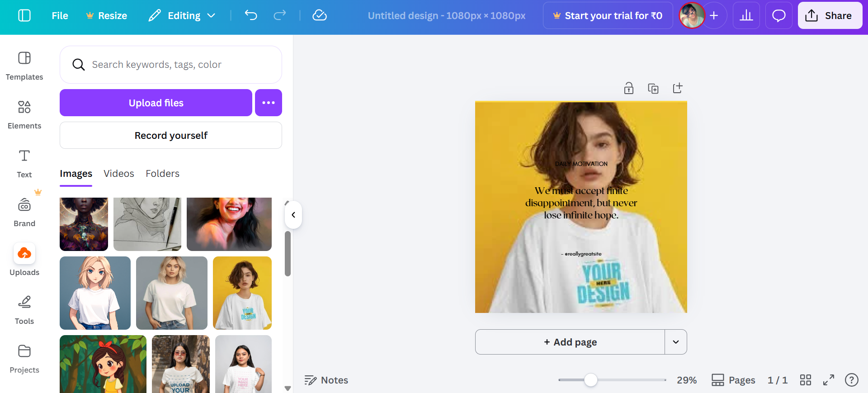Toggle the sidebar panel icon in header
Screen dimensions: 868x393
coord(24,15)
